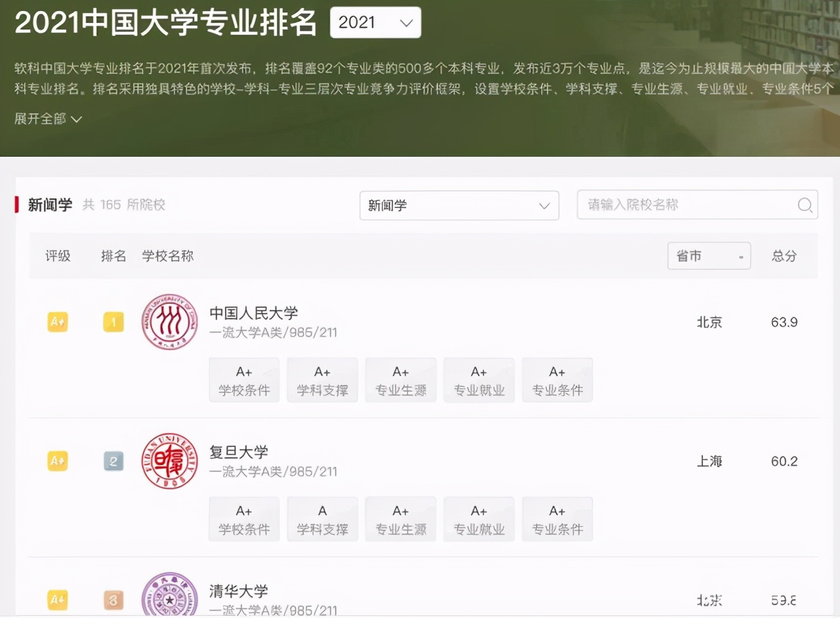The image size is (840, 618).
Task: Open the 省市 province filter dropdown
Action: pos(709,256)
